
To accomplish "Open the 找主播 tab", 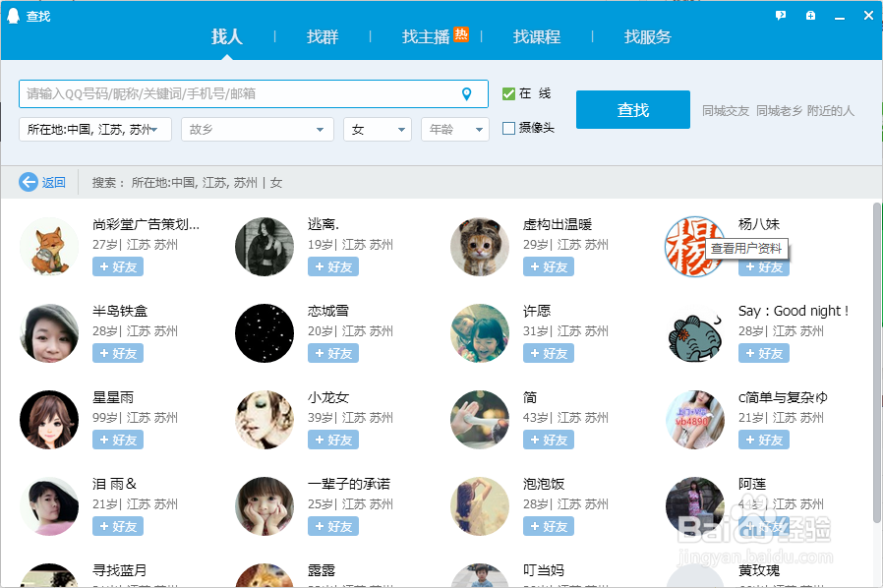I will [427, 36].
